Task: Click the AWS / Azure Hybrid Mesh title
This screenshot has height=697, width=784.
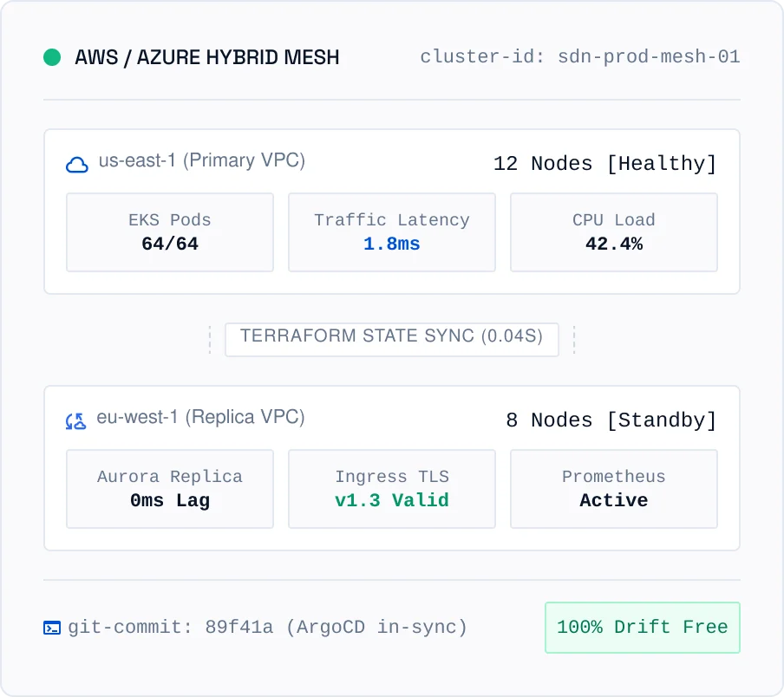Action: tap(207, 57)
